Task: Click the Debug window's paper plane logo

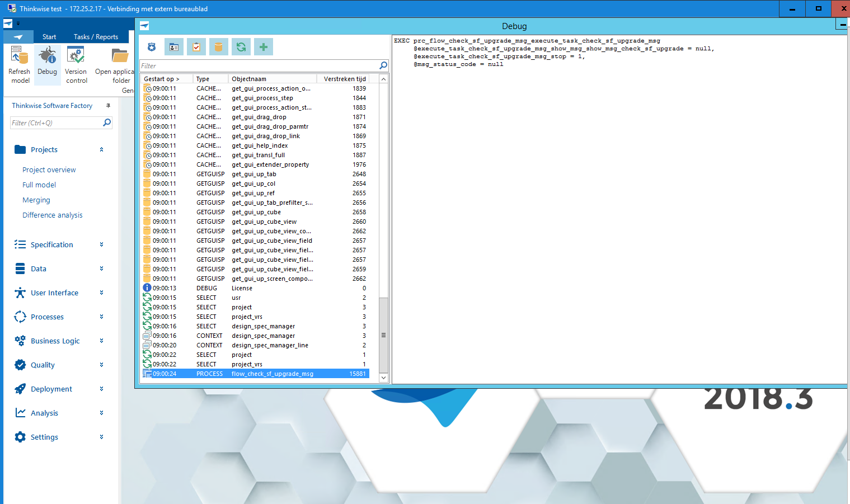Action: click(x=144, y=26)
